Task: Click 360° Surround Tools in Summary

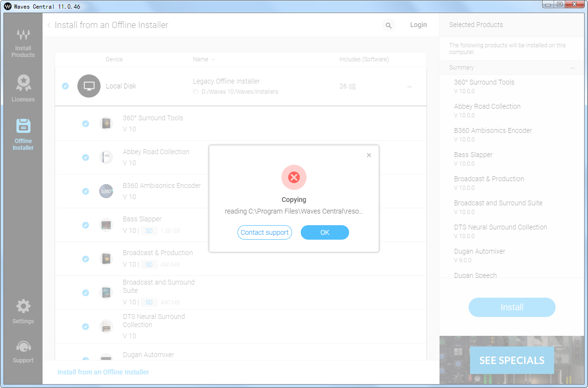Action: pyautogui.click(x=484, y=82)
